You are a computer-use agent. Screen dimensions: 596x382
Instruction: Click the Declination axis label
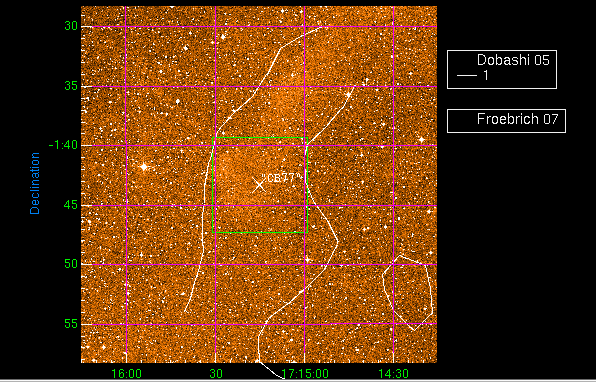pyautogui.click(x=35, y=183)
